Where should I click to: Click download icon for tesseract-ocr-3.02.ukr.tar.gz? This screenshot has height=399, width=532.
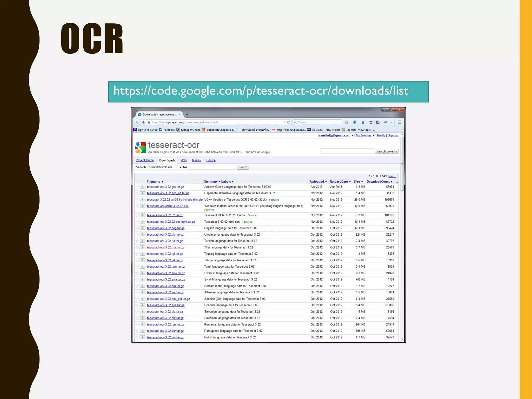coord(143,235)
